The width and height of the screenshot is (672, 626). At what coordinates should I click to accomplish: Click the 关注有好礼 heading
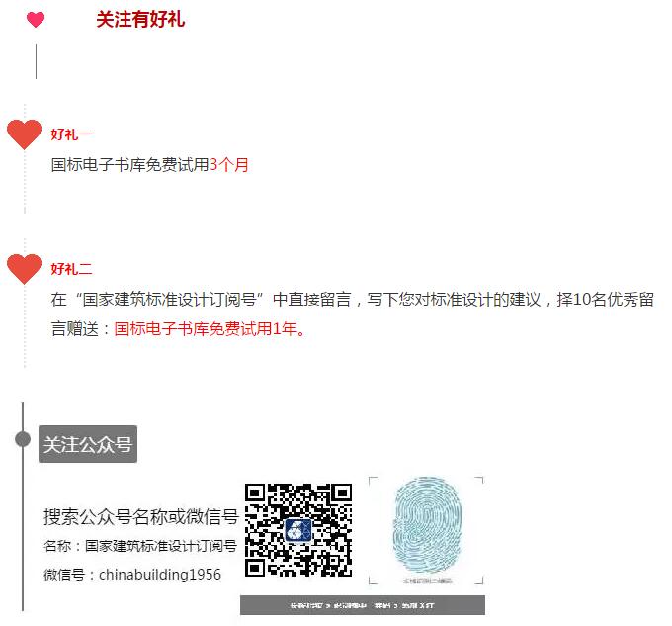tap(140, 20)
